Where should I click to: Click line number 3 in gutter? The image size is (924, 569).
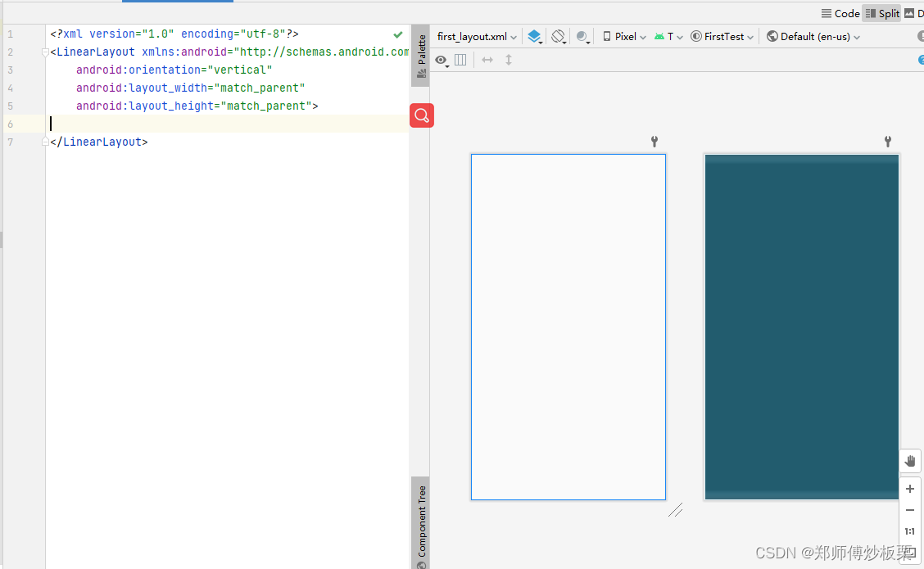(x=10, y=70)
